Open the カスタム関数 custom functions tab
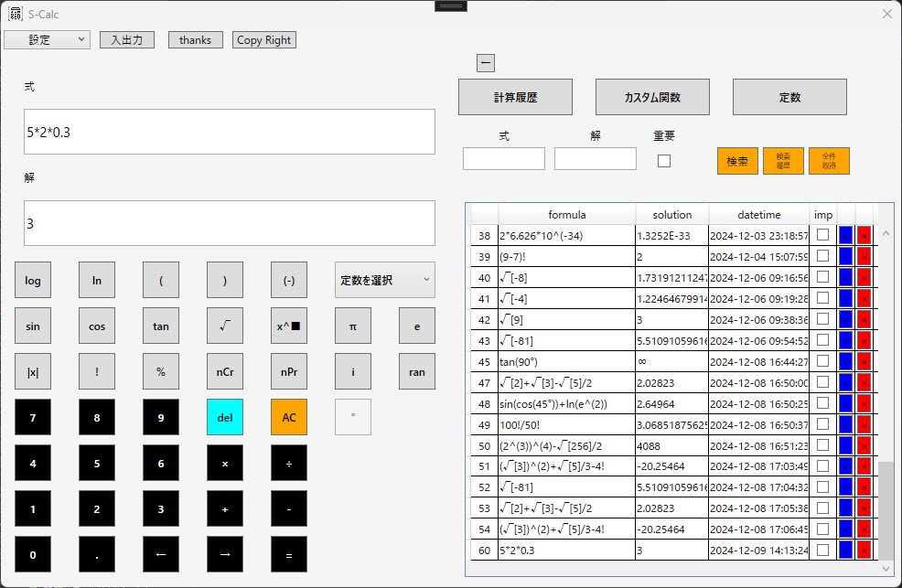This screenshot has height=588, width=902. tap(652, 97)
